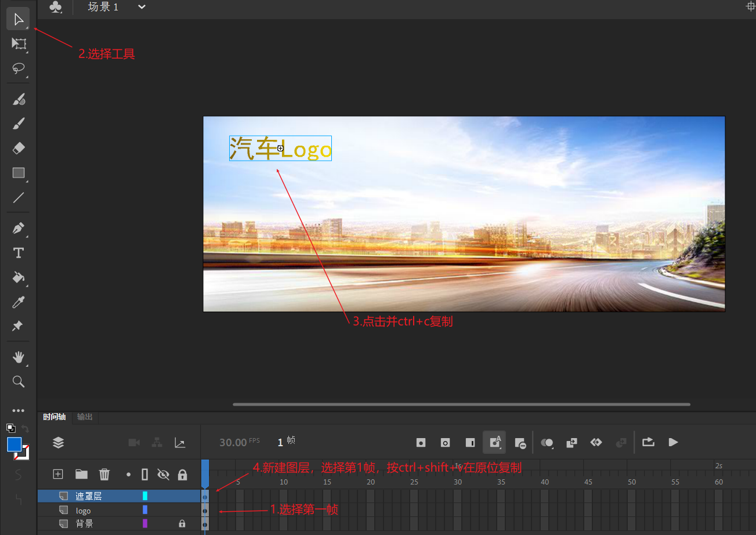Switch to the 输出 tab

(x=85, y=417)
